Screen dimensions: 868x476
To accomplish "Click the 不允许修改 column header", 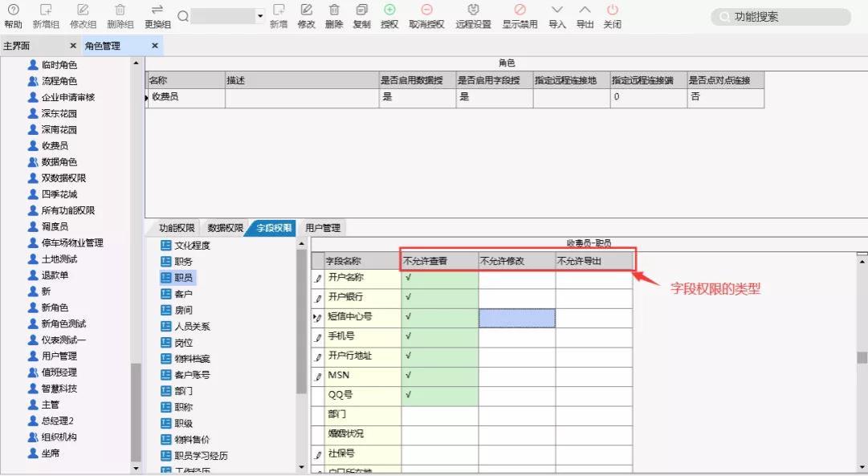I will 517,261.
